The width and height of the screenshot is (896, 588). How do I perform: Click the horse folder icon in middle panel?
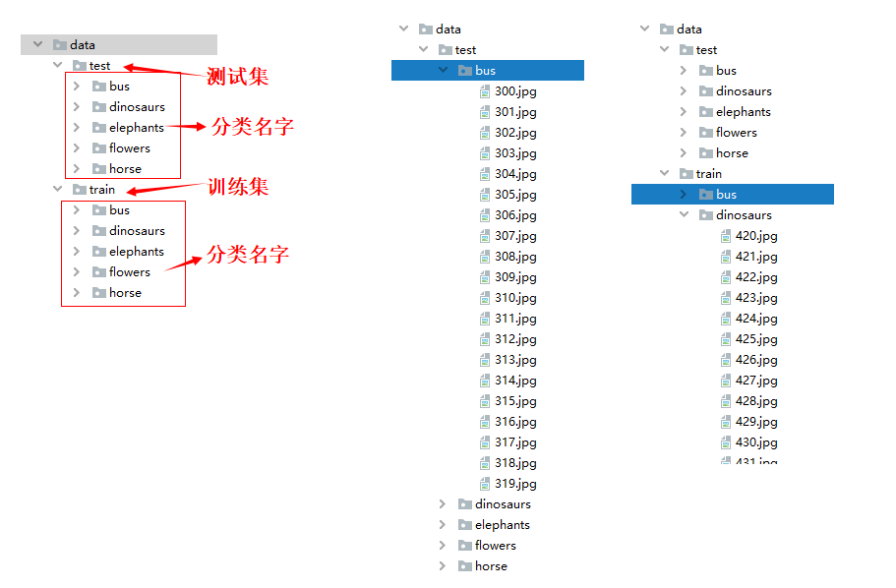point(465,566)
